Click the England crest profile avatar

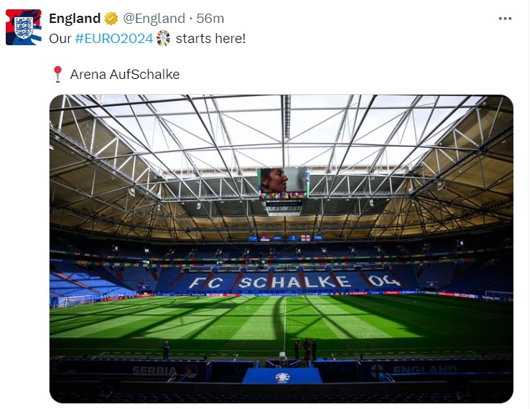tap(24, 27)
